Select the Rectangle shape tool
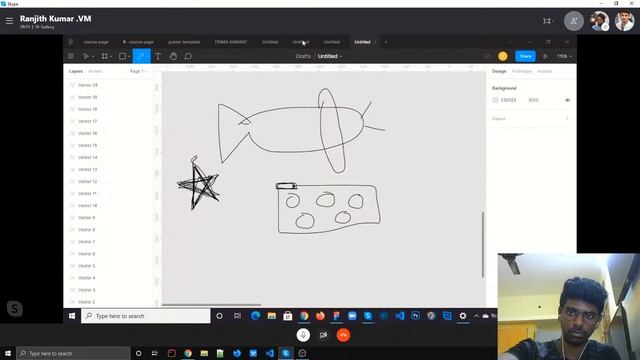640x360 pixels. coord(122,56)
